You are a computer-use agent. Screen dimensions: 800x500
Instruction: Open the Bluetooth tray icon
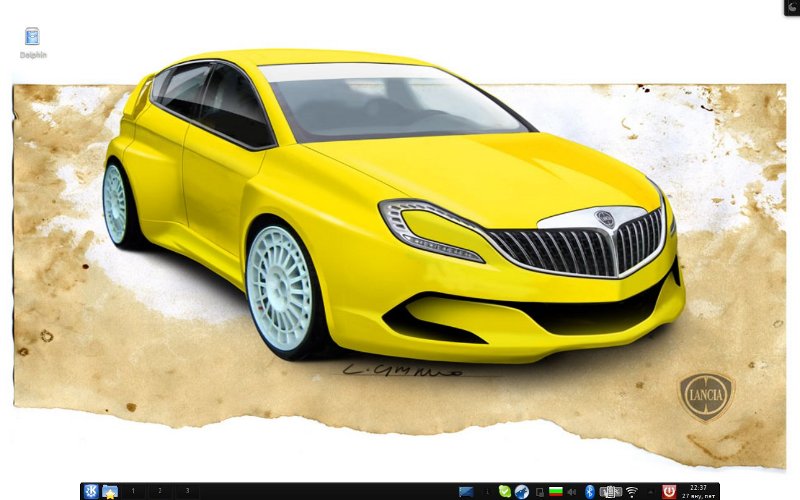pyautogui.click(x=590, y=491)
